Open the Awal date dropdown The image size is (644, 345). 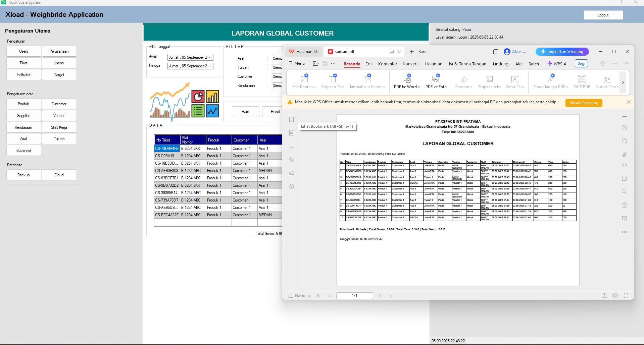[x=210, y=58]
